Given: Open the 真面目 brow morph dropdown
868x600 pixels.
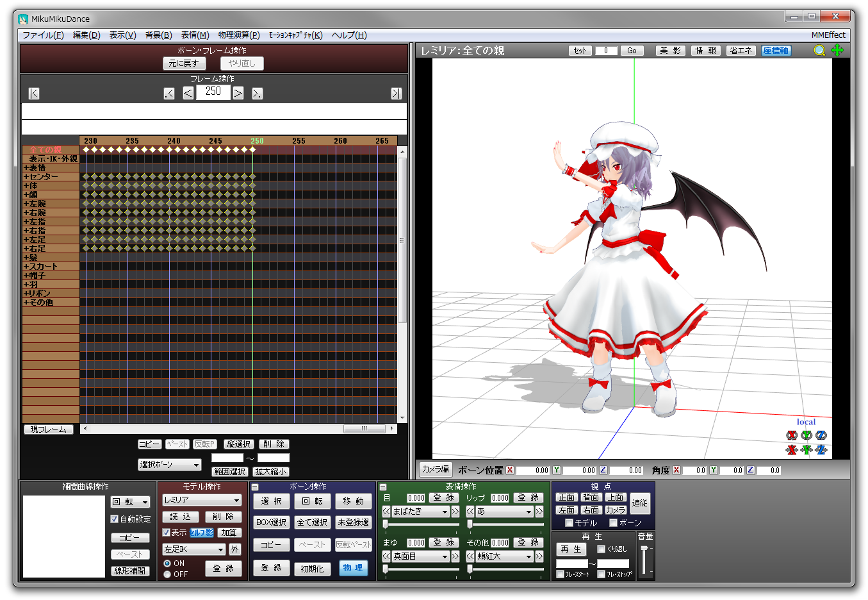Looking at the screenshot, I should pos(420,556).
